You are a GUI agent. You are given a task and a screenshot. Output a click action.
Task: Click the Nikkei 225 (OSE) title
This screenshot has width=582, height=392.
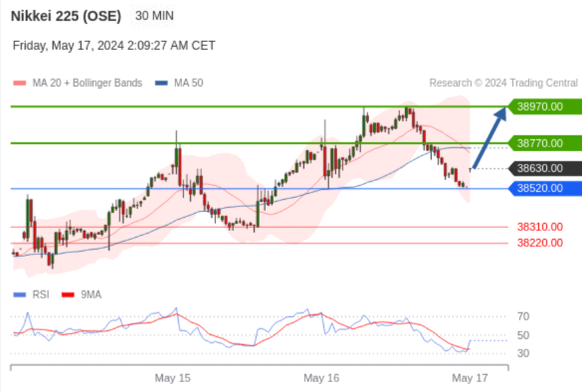click(66, 16)
